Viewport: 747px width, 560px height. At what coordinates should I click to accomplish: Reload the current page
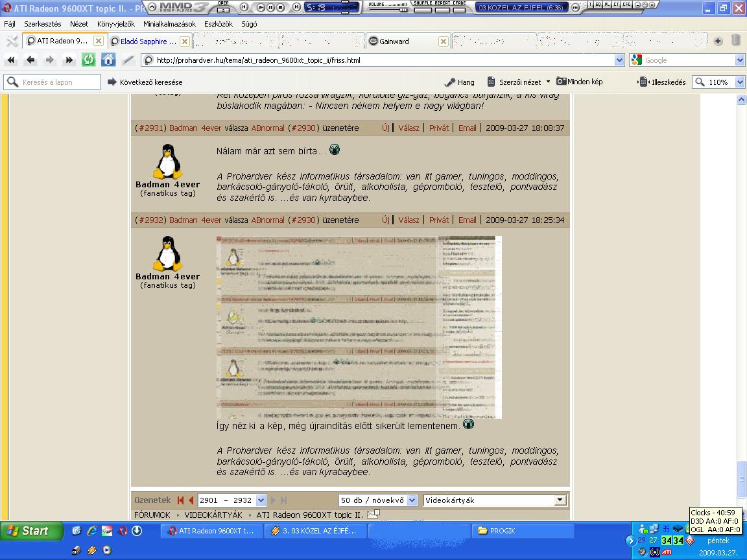coord(89,60)
